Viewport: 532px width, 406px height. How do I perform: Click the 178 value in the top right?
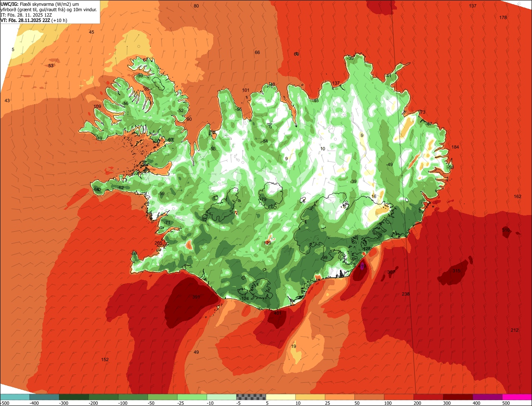click(503, 17)
